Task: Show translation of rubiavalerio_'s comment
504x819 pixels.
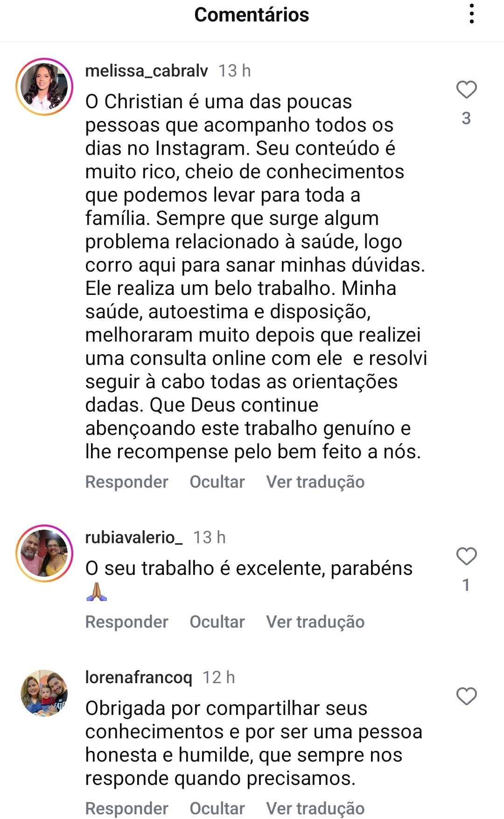Action: pos(315,622)
